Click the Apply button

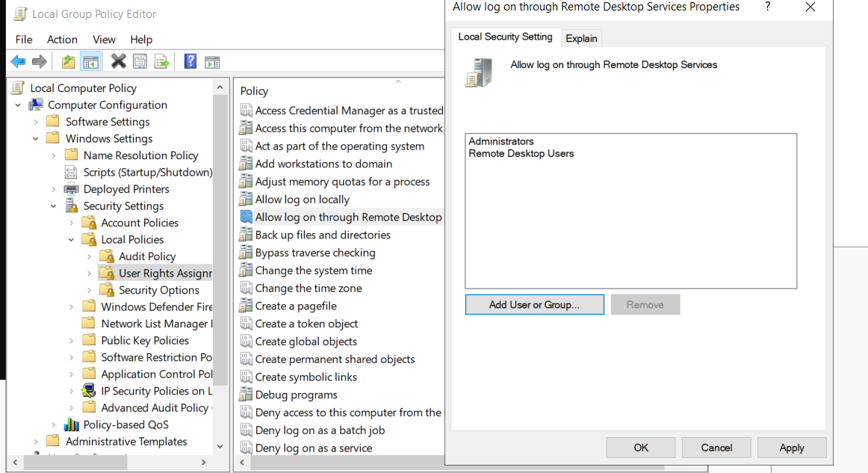tap(792, 448)
